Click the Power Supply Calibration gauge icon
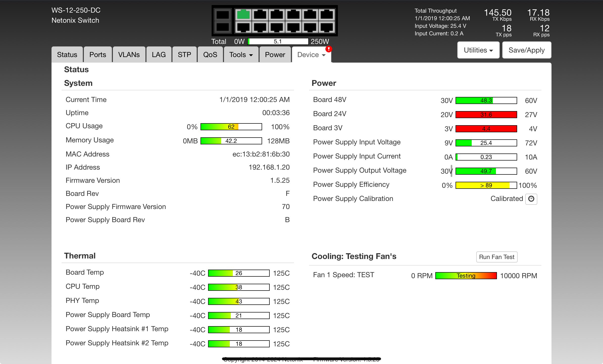Screen dimensions: 603x364 [531, 199]
